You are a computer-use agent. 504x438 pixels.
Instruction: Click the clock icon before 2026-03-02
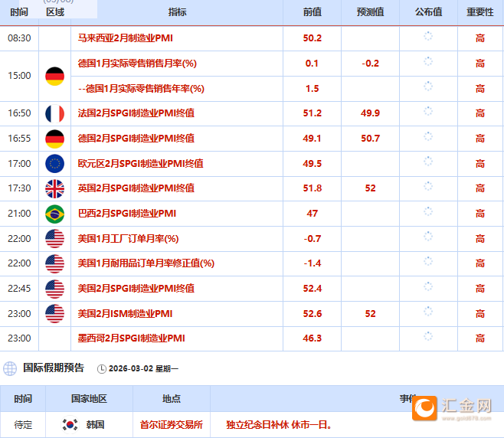click(x=102, y=369)
